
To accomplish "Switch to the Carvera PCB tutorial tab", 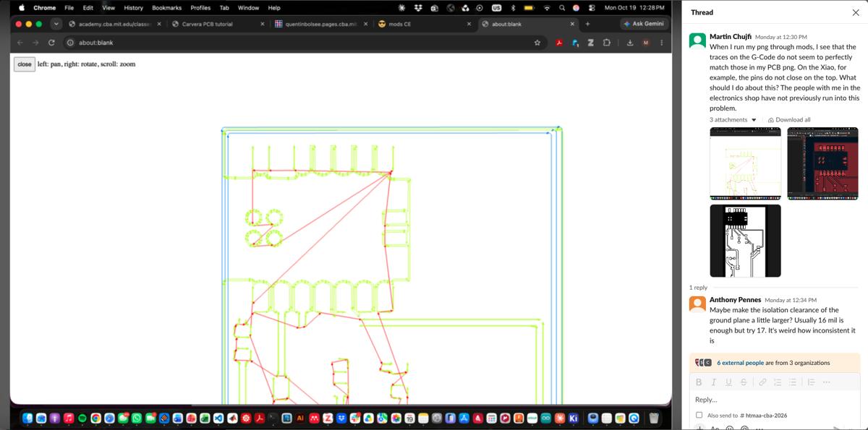I will click(x=218, y=24).
